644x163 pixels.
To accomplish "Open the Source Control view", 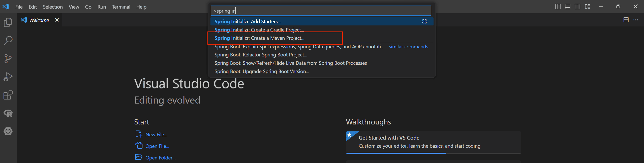I will 8,59.
